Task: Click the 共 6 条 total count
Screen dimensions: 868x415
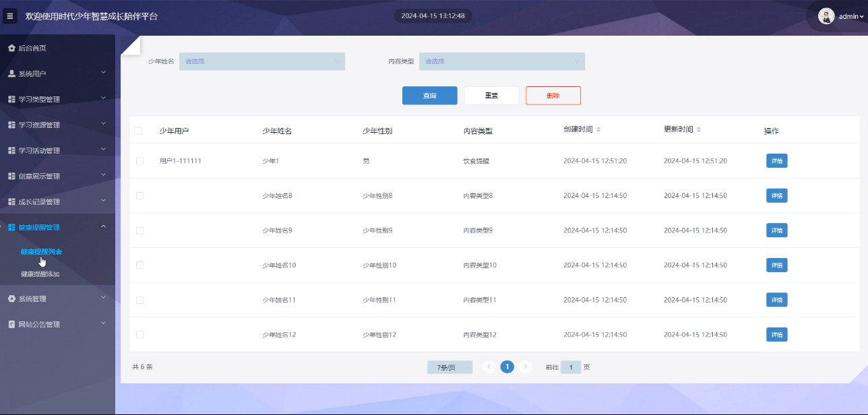Action: click(x=142, y=367)
